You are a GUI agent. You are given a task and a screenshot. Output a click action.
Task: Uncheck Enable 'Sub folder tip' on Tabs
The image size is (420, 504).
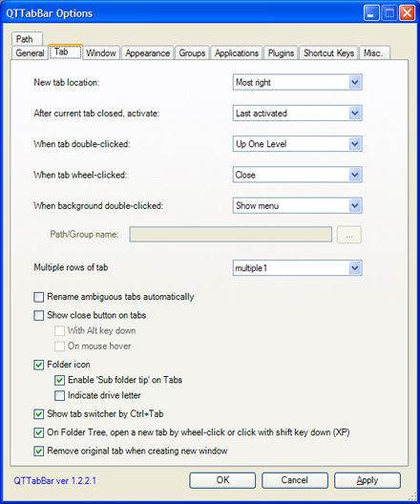click(59, 380)
